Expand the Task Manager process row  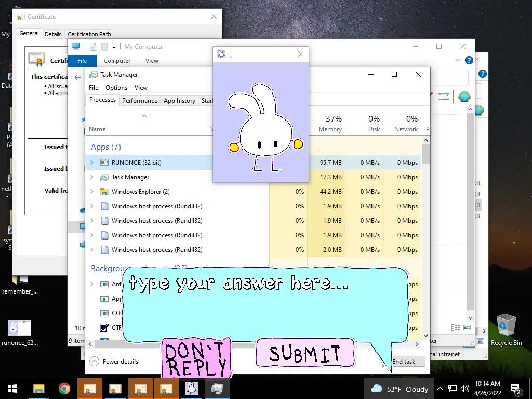[91, 177]
